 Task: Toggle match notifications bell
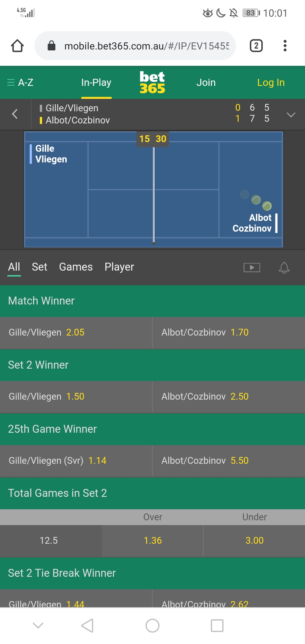tap(284, 267)
